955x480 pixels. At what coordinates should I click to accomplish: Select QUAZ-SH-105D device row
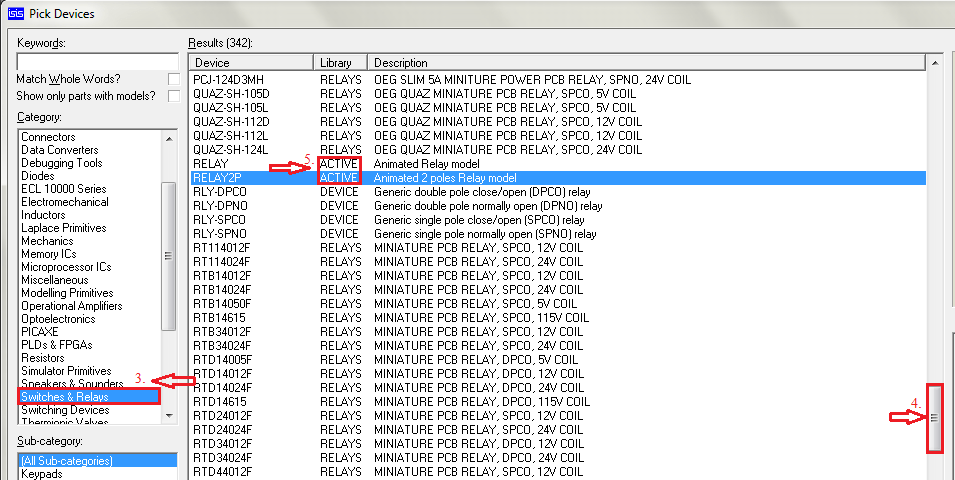557,94
